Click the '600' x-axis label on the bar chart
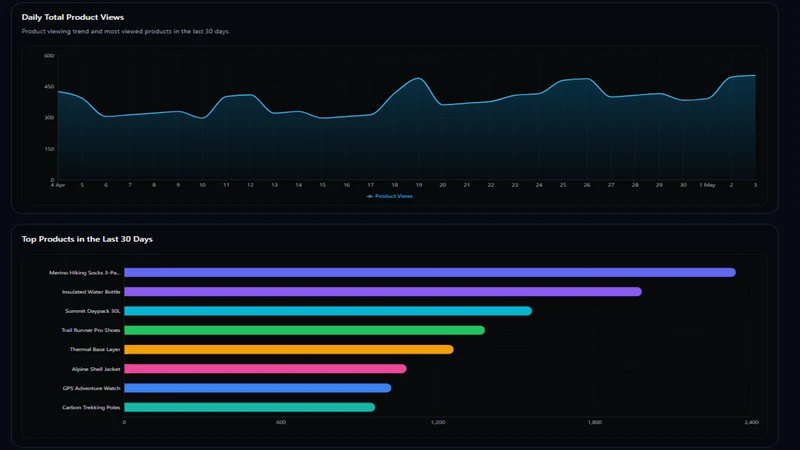The width and height of the screenshot is (800, 450). [281, 422]
